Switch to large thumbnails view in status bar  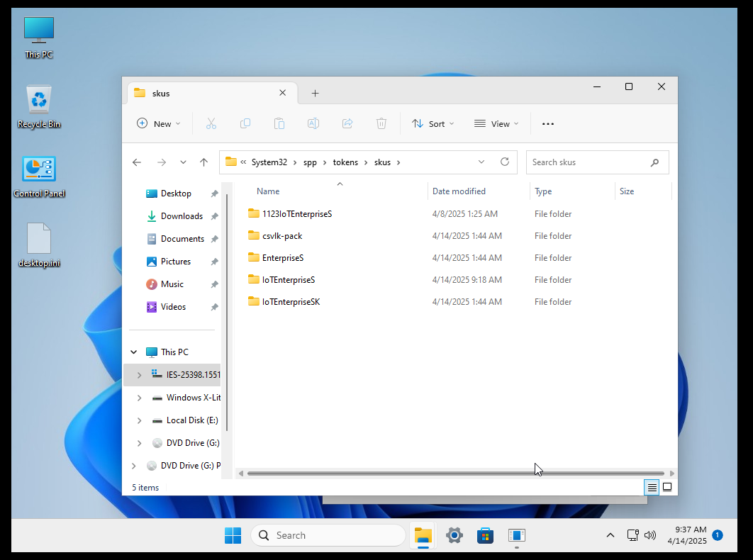tap(667, 487)
